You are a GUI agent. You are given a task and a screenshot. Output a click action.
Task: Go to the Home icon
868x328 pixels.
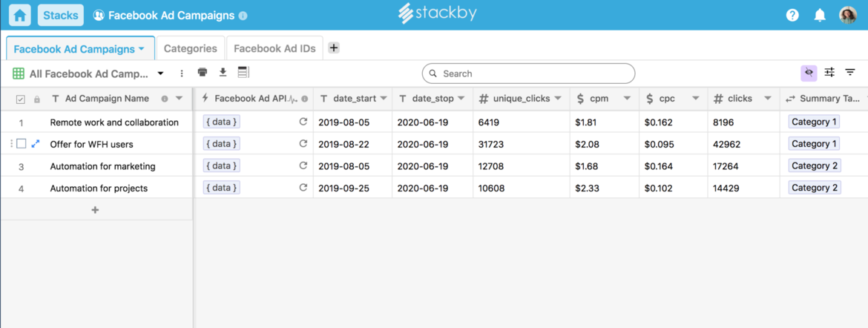[20, 15]
